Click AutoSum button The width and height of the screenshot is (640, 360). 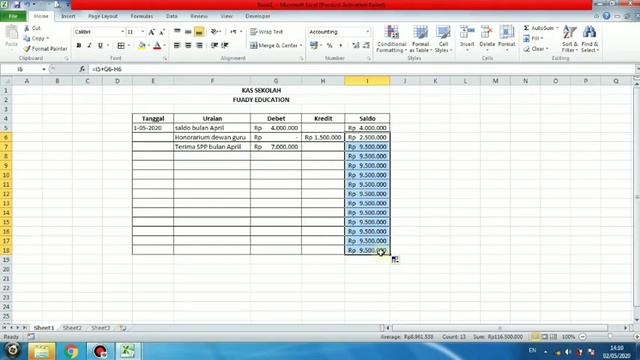click(x=540, y=28)
